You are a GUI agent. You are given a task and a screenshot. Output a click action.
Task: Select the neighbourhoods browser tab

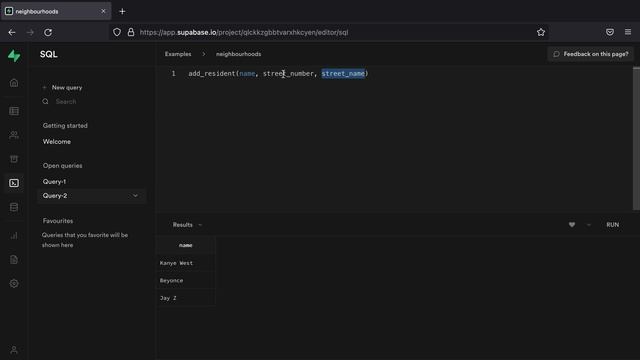click(56, 11)
